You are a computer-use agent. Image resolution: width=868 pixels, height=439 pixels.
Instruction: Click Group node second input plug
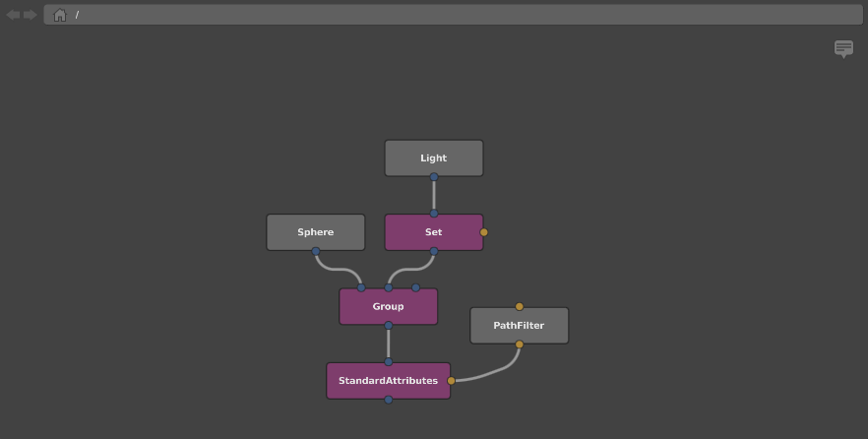pos(389,287)
